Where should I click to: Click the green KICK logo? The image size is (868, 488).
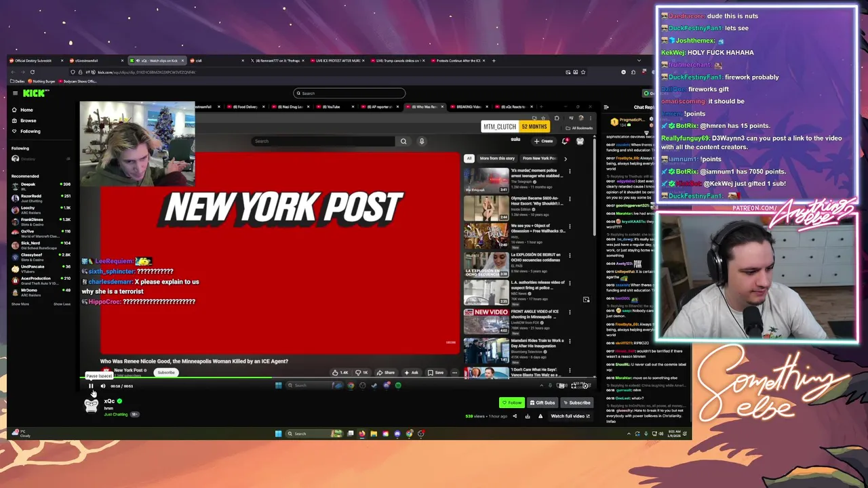point(35,93)
